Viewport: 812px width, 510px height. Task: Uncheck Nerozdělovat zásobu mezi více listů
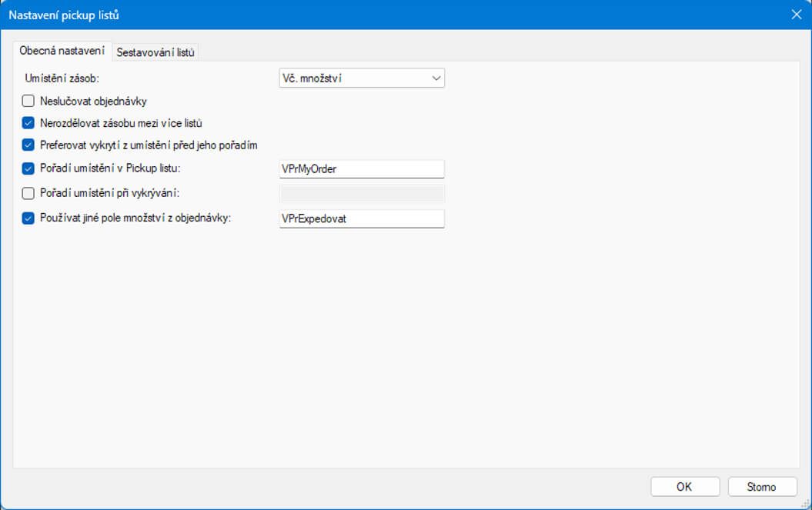28,122
